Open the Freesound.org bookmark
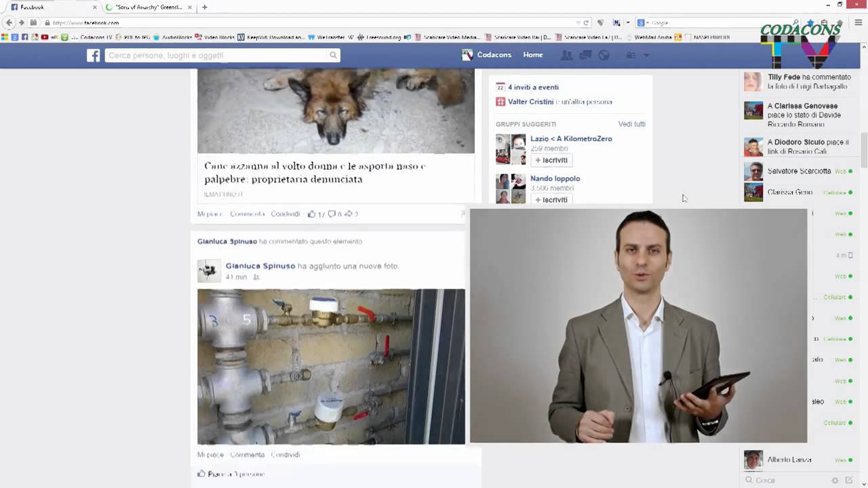868x488 pixels. coord(379,37)
